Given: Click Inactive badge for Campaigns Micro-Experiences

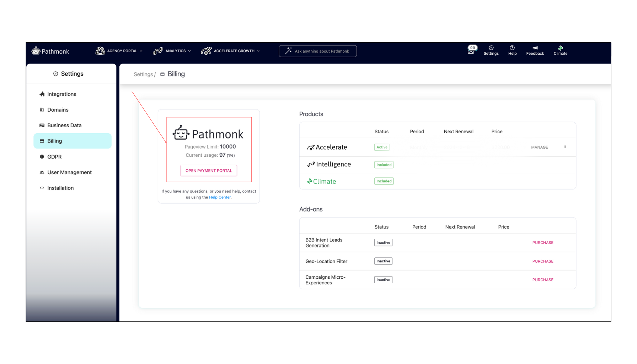Looking at the screenshot, I should (x=383, y=280).
